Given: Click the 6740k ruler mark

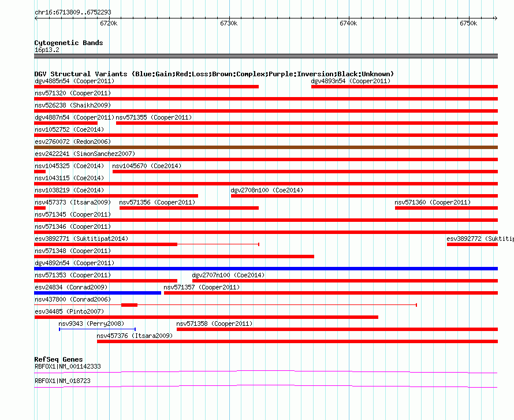Looking at the screenshot, I should pyautogui.click(x=348, y=23).
